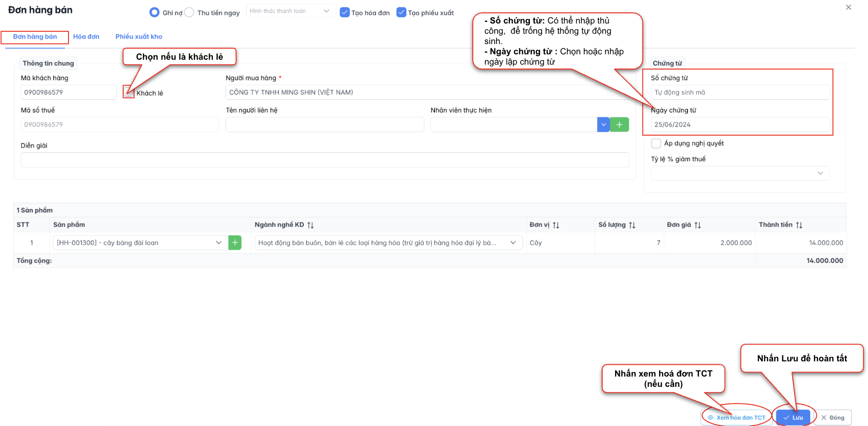Viewport: 868px width, 426px height.
Task: Sort by Số lượng column icon
Action: click(x=632, y=225)
